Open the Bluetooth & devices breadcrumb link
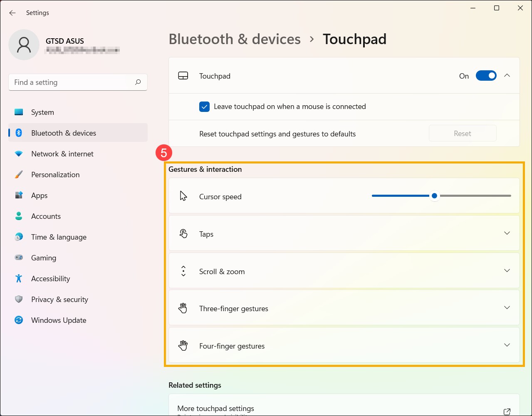The image size is (532, 416). pos(235,39)
